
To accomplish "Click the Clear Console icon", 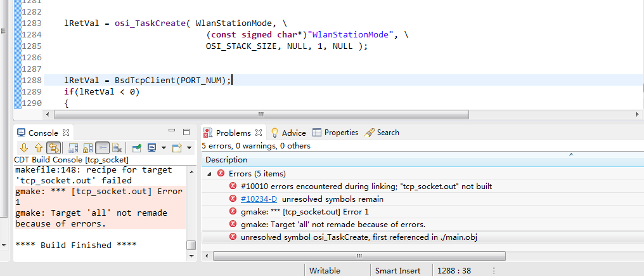I will [x=117, y=148].
